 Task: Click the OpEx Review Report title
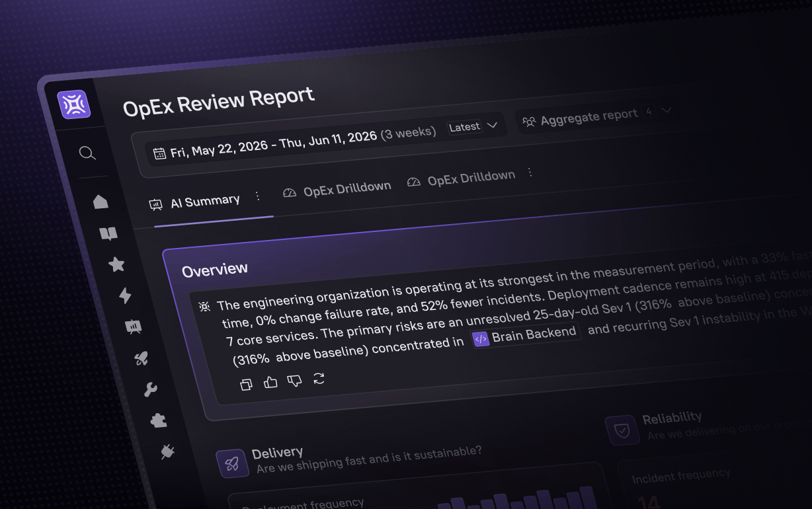[x=219, y=103]
